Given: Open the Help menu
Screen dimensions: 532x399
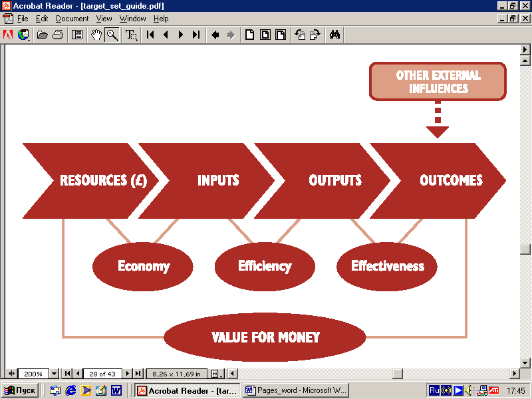Looking at the screenshot, I should 161,19.
